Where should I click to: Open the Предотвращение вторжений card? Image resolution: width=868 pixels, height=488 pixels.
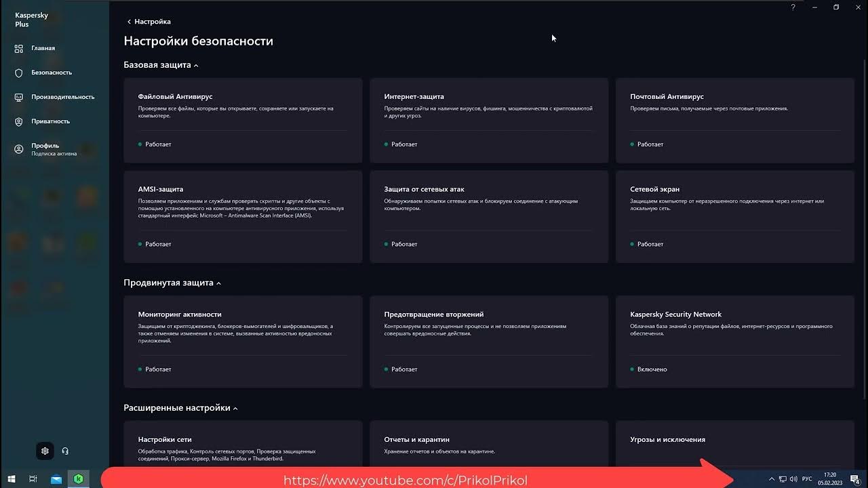coord(489,342)
